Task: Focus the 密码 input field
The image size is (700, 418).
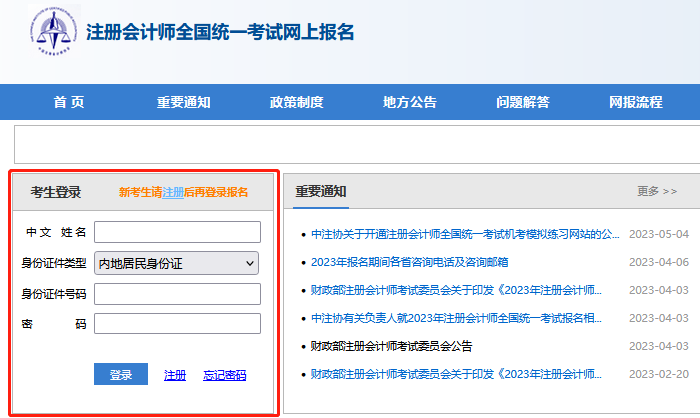Action: click(x=177, y=324)
